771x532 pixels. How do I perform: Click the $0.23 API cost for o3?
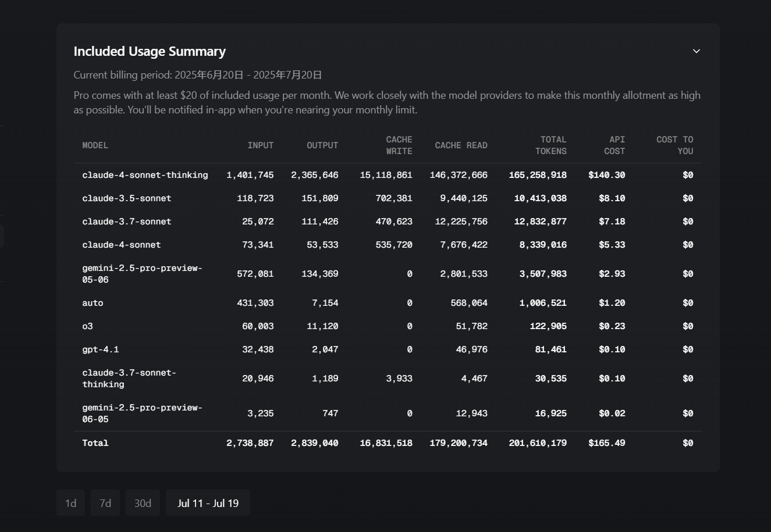coord(612,326)
